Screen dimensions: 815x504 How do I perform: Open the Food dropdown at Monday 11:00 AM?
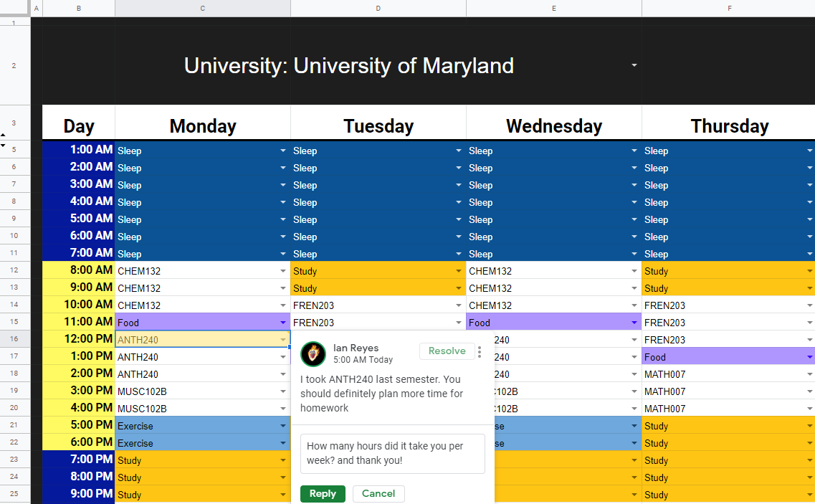tap(282, 323)
